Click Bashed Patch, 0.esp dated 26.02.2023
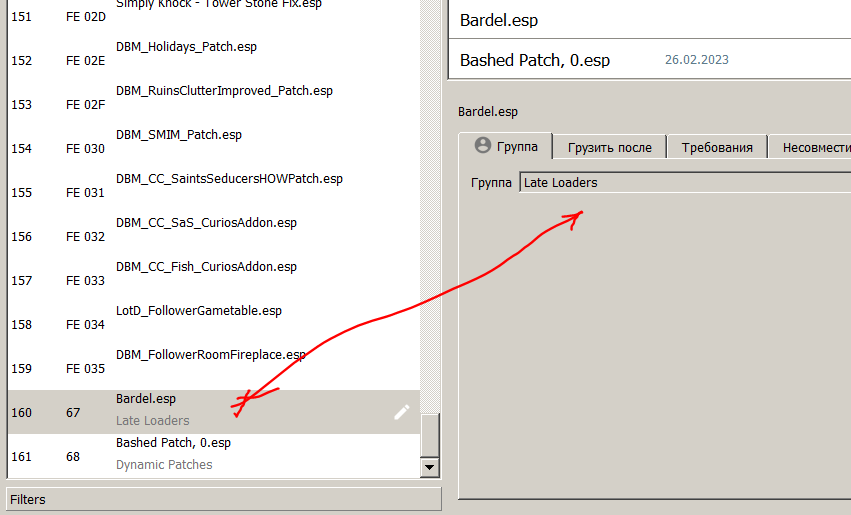Screen dimensions: 851x515 (x=535, y=60)
